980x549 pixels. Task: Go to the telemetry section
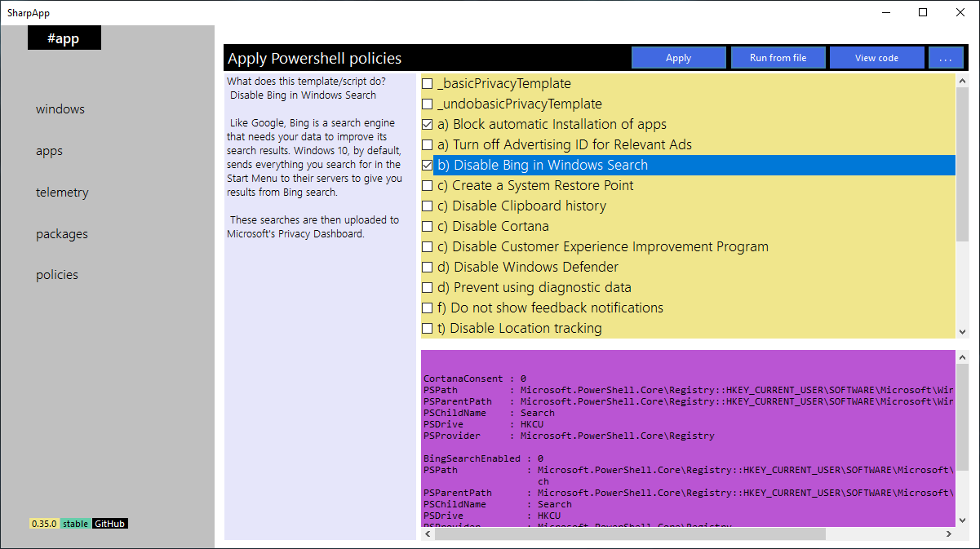coord(62,193)
